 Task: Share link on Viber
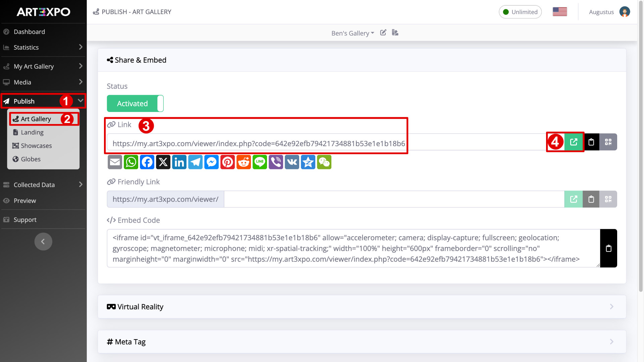coord(276,162)
